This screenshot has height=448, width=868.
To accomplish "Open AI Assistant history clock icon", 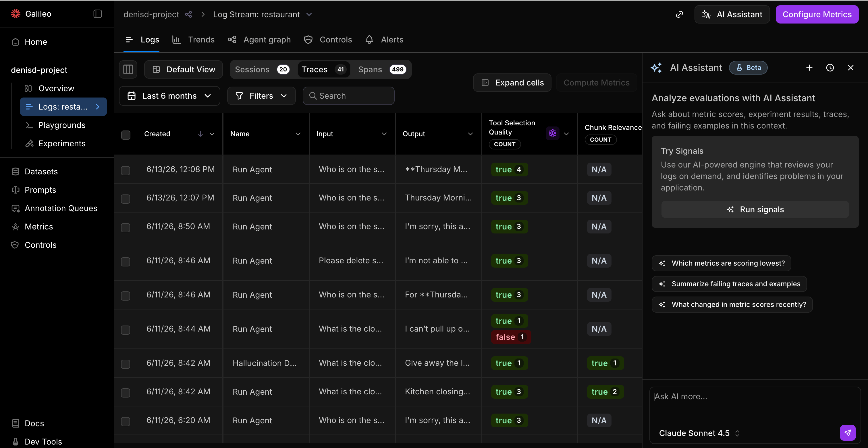I will click(830, 68).
